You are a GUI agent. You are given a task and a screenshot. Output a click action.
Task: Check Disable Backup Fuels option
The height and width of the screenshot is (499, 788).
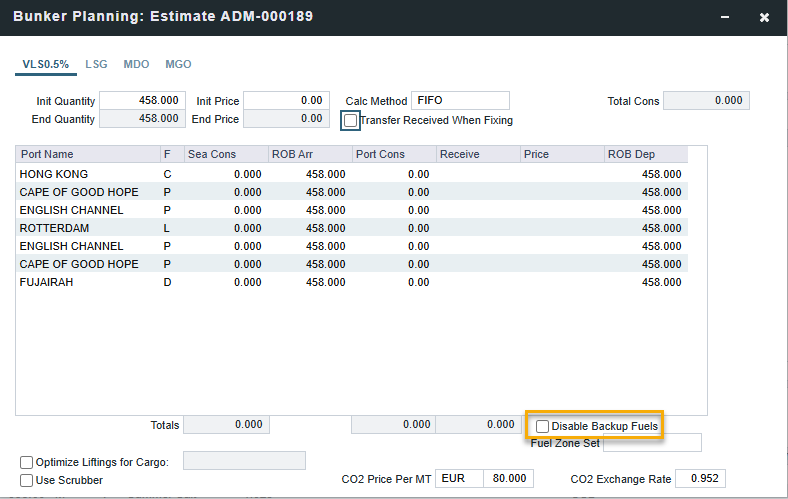point(542,426)
